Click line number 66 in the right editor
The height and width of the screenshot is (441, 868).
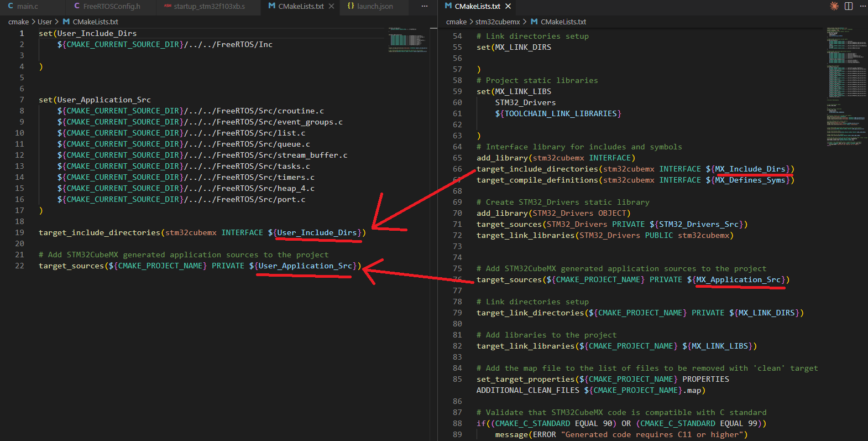pos(457,169)
